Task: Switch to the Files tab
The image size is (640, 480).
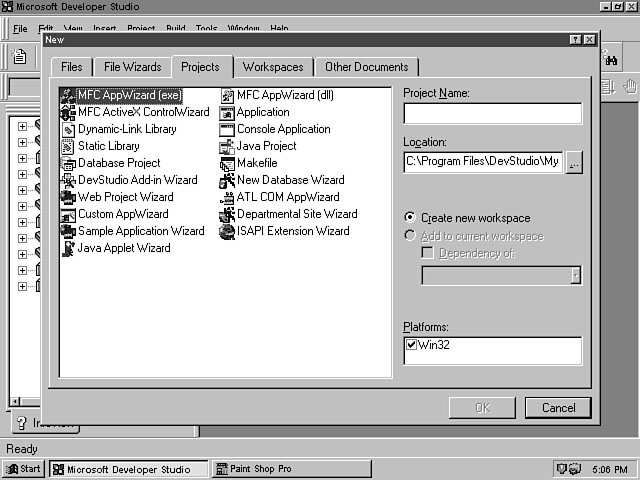Action: click(x=72, y=67)
